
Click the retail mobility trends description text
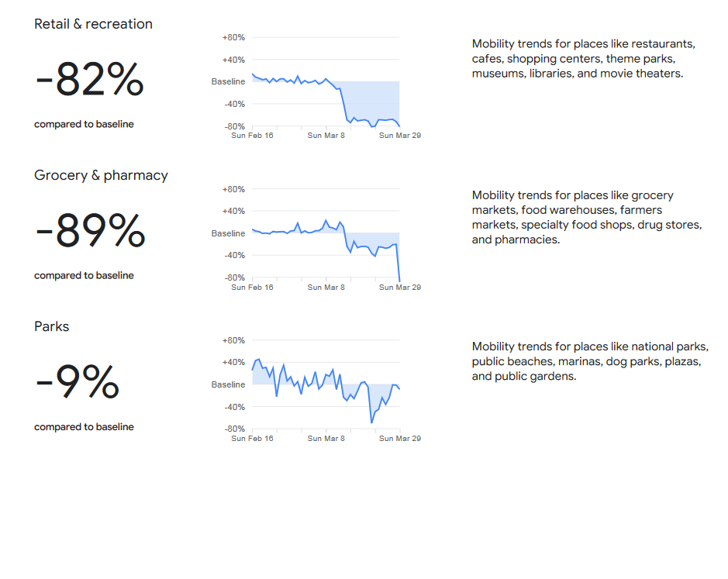point(584,58)
